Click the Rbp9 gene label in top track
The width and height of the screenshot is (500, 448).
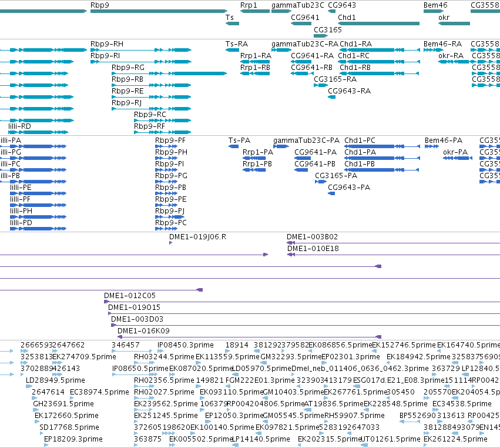tap(99, 5)
